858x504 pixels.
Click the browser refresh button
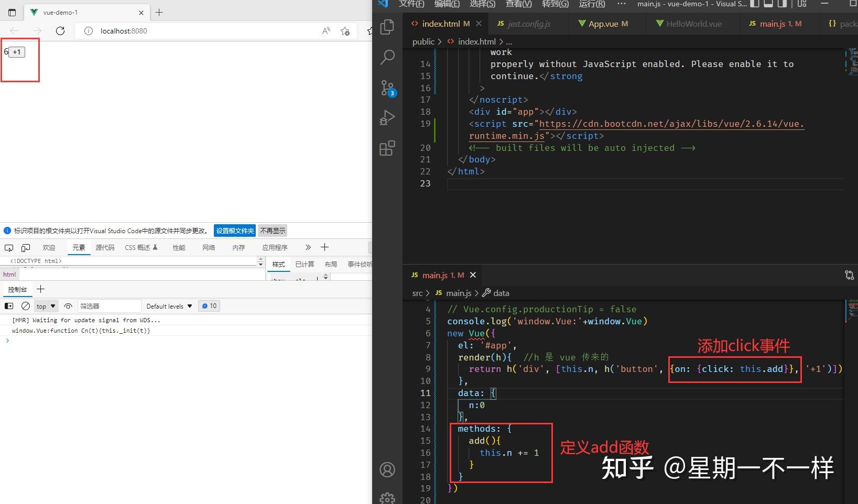pyautogui.click(x=60, y=31)
